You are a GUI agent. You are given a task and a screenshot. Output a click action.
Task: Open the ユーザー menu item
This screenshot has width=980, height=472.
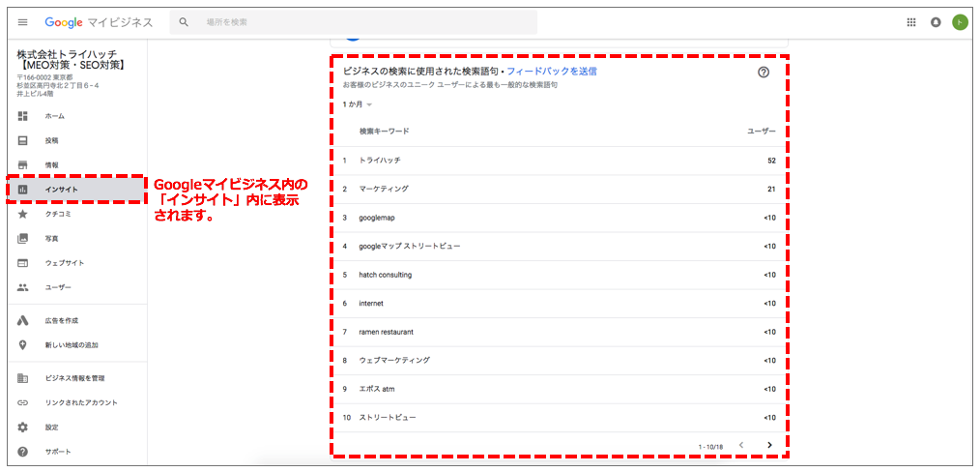[x=77, y=287]
